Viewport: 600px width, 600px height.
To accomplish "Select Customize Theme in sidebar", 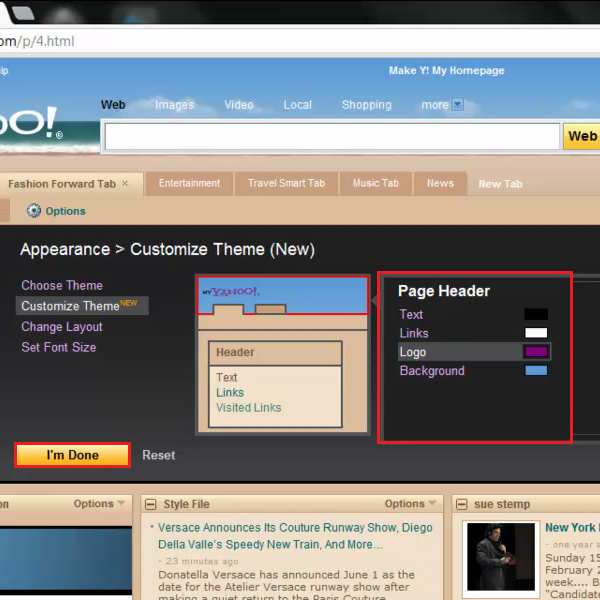I will (x=82, y=305).
